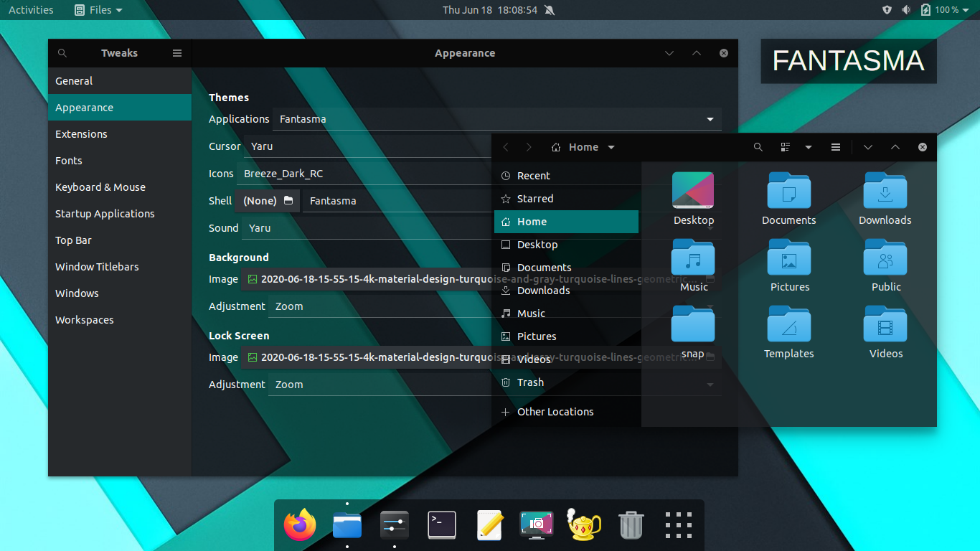Select Startup Applications in Tweaks sidebar
This screenshot has height=551, width=980.
(120, 214)
